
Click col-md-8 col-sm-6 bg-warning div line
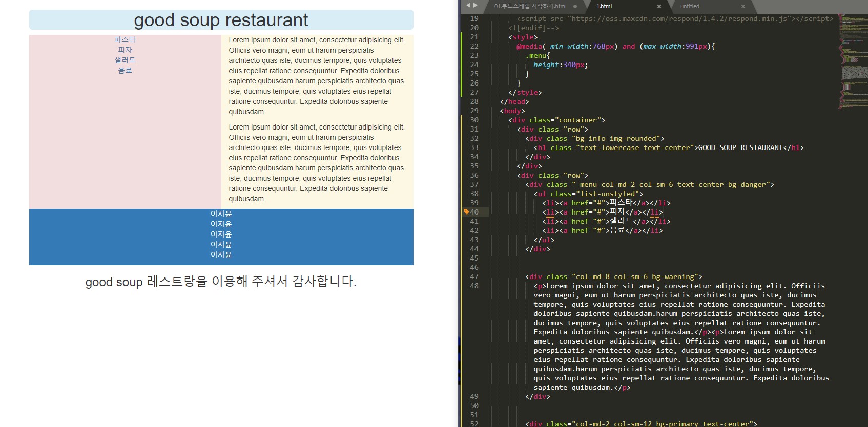click(613, 276)
